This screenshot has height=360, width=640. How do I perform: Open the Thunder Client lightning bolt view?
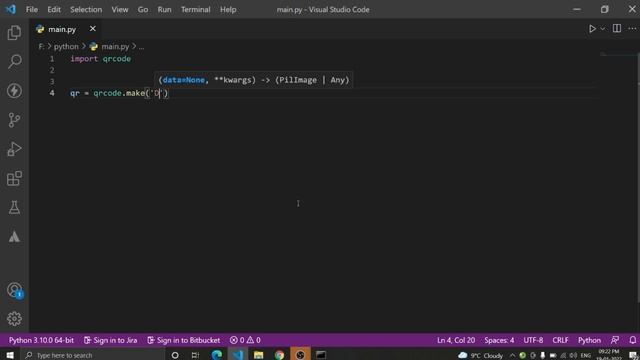(14, 91)
